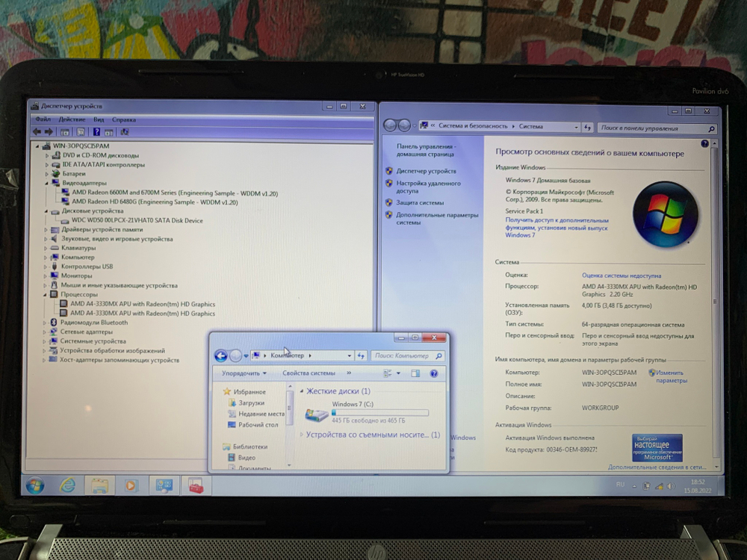
Task: Open the Start menu orb
Action: [35, 486]
